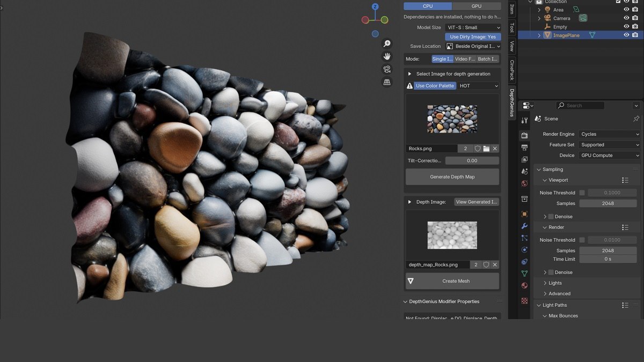Open the Object Data mesh tab icon
Viewport: 644px width, 362px height.
(524, 274)
